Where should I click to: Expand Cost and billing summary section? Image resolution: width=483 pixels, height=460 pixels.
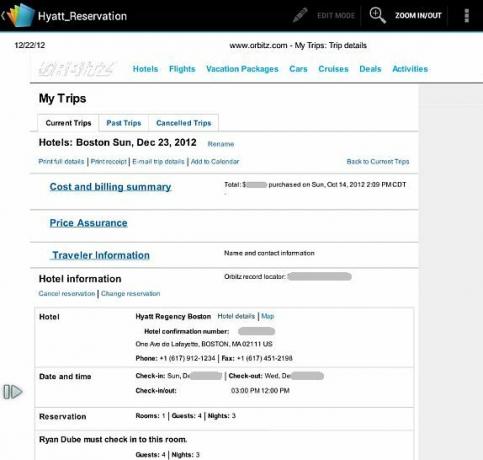(x=110, y=187)
